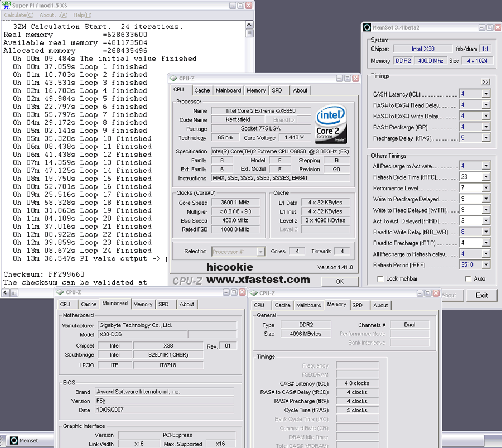Open Performance Level dropdown

coord(486,187)
